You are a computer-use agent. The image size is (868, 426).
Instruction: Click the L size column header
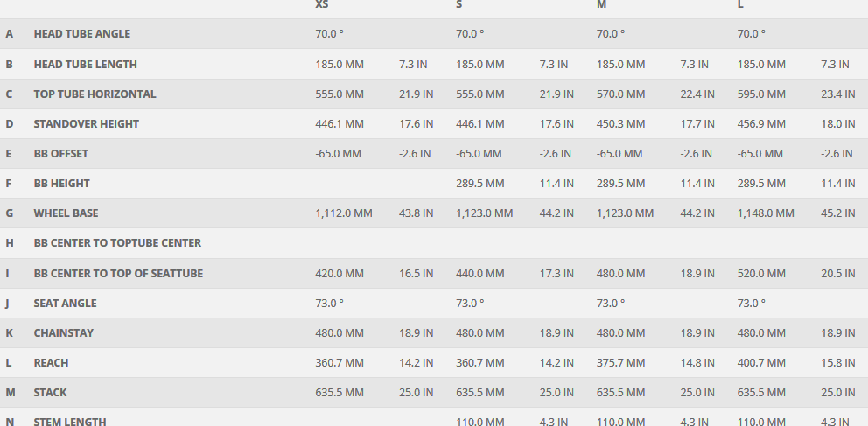(x=741, y=5)
